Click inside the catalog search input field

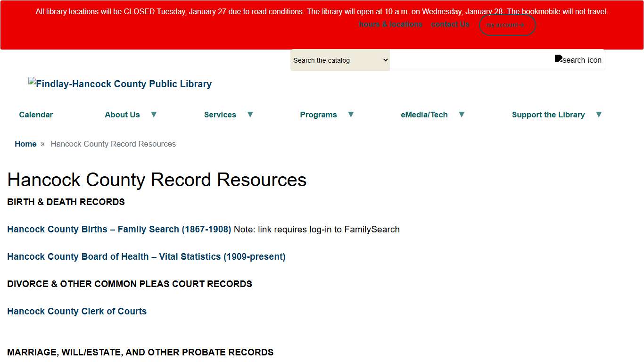[471, 60]
